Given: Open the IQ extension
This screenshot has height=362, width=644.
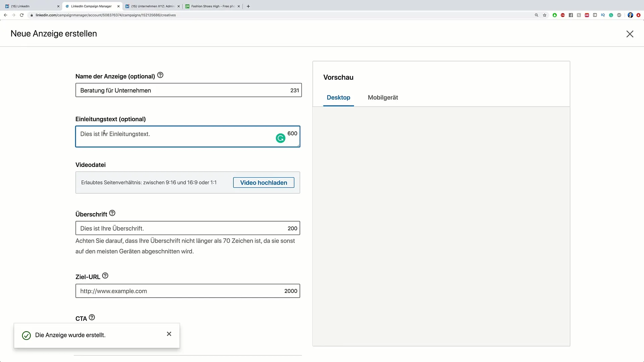Looking at the screenshot, I should tap(603, 15).
